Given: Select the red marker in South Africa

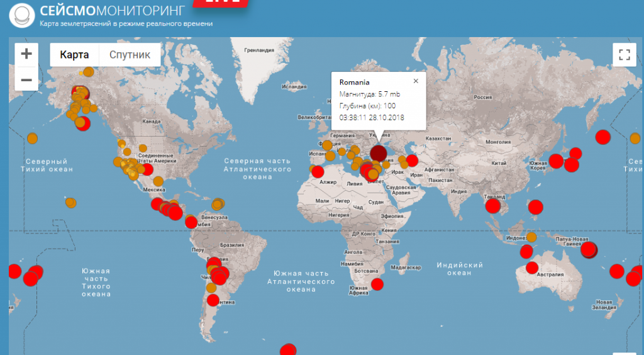Looking at the screenshot, I should point(377,284).
